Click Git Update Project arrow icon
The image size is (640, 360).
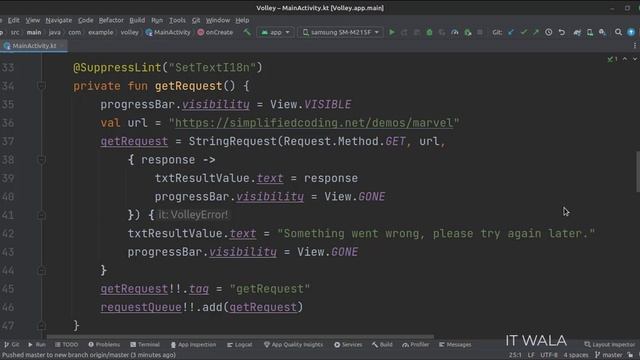(511, 32)
